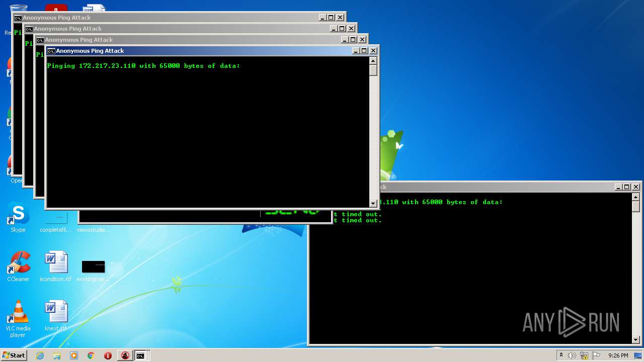Close the bottom-right console window
Viewport: 644px width, 362px height.
coord(636,187)
